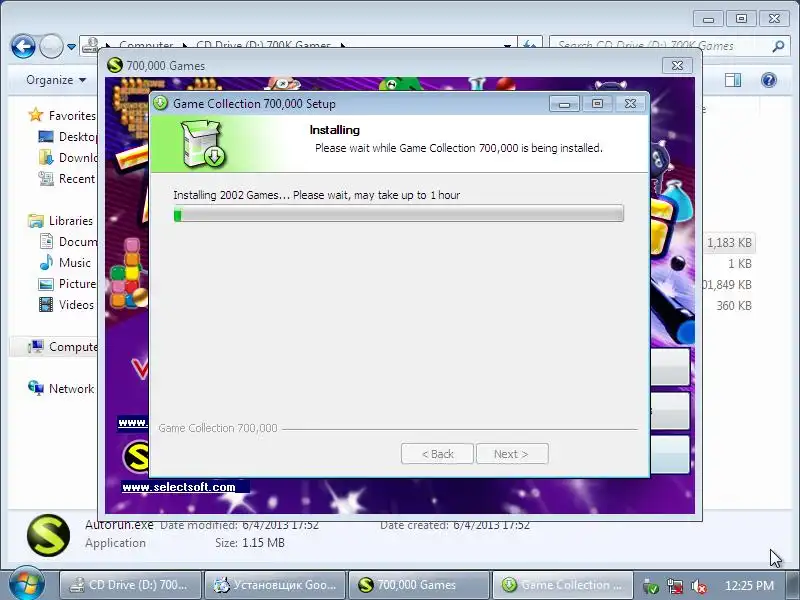Click the 360 KB file size cell
This screenshot has height=600, width=800.
tap(734, 306)
